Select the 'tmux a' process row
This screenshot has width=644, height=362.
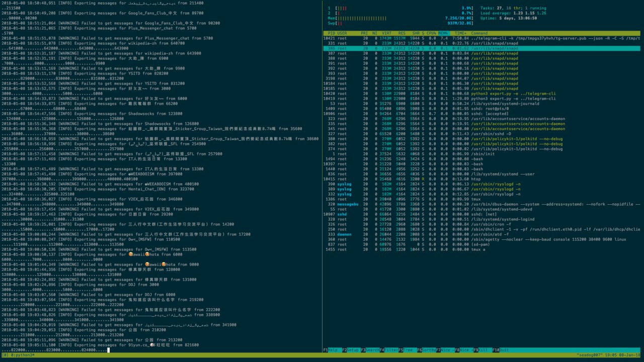tap(482, 249)
